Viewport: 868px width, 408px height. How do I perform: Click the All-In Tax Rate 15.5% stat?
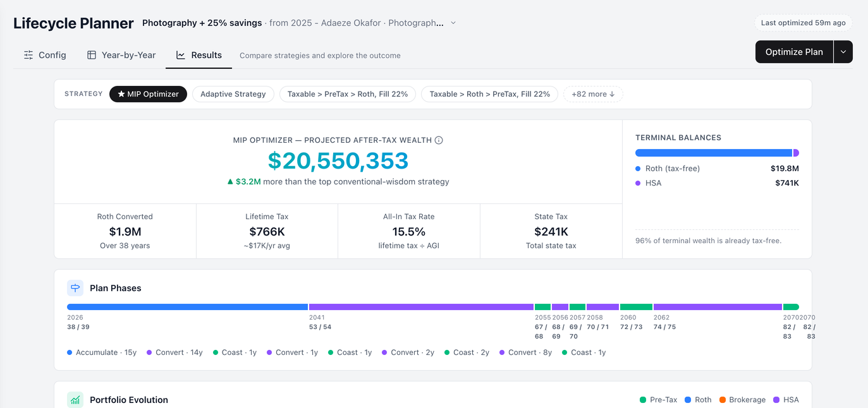[x=409, y=231]
